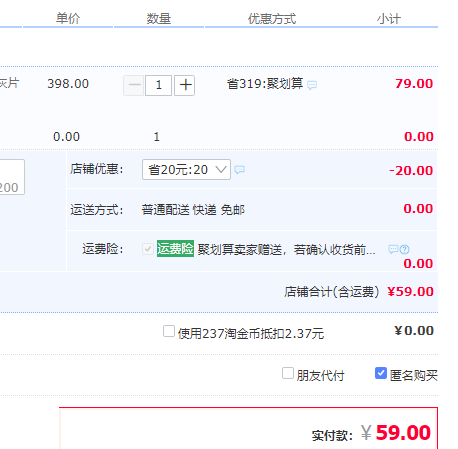Check the 朋友代付 option
Image resolution: width=458 pixels, height=449 pixels.
pos(288,373)
